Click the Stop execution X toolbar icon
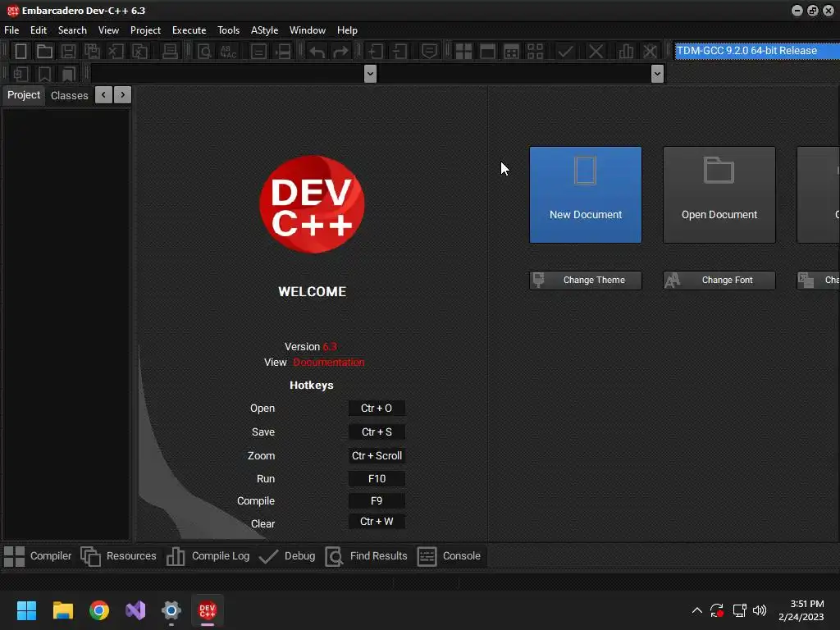840x630 pixels. [596, 52]
